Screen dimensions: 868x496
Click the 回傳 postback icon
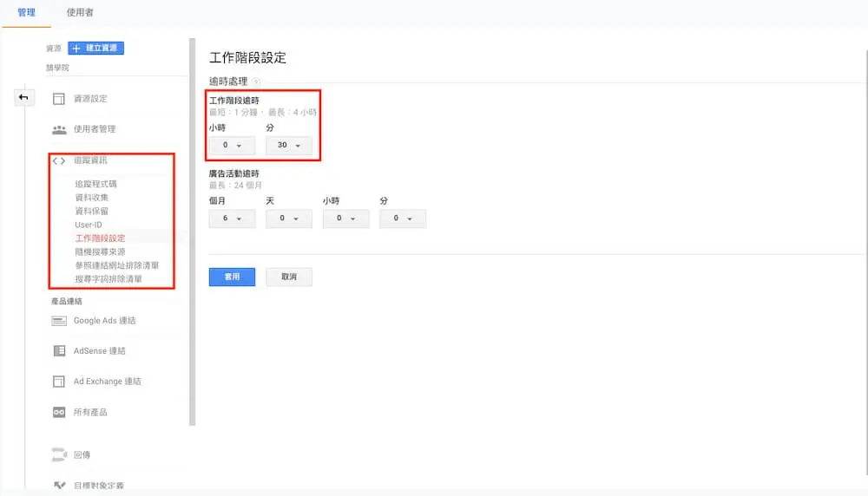59,454
